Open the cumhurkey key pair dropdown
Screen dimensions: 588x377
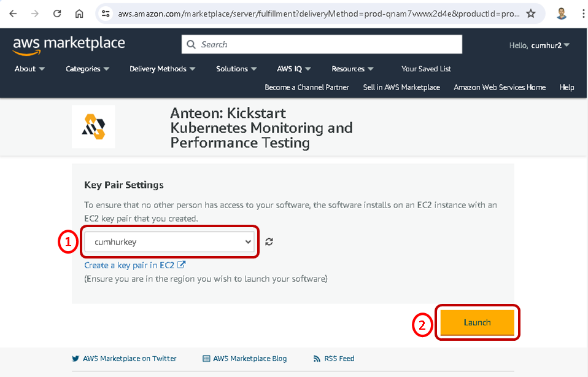pos(169,242)
